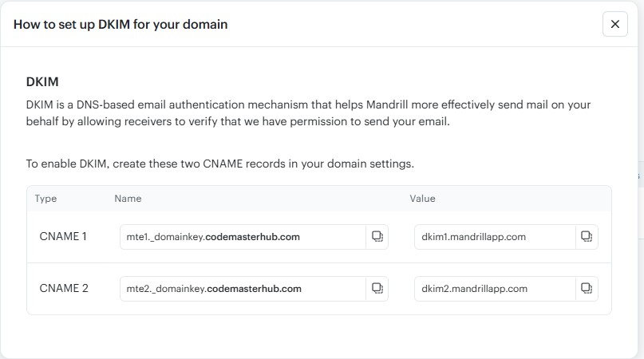644x359 pixels.
Task: Select the Name column header
Action: pyautogui.click(x=128, y=199)
